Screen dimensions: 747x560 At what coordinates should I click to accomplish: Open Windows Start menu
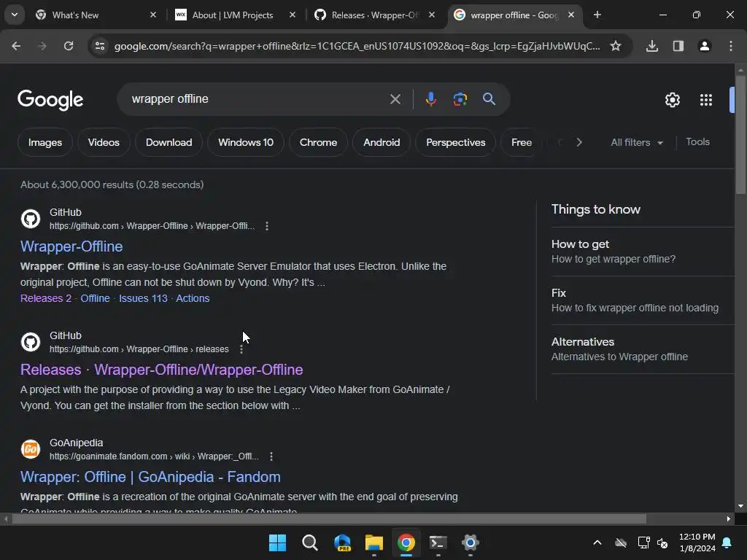(277, 542)
